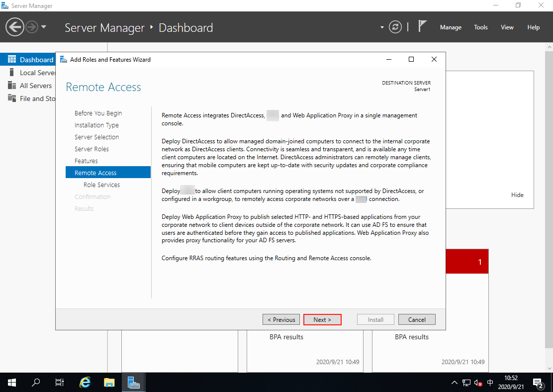Open Task View on taskbar
The image size is (553, 392).
point(60,382)
